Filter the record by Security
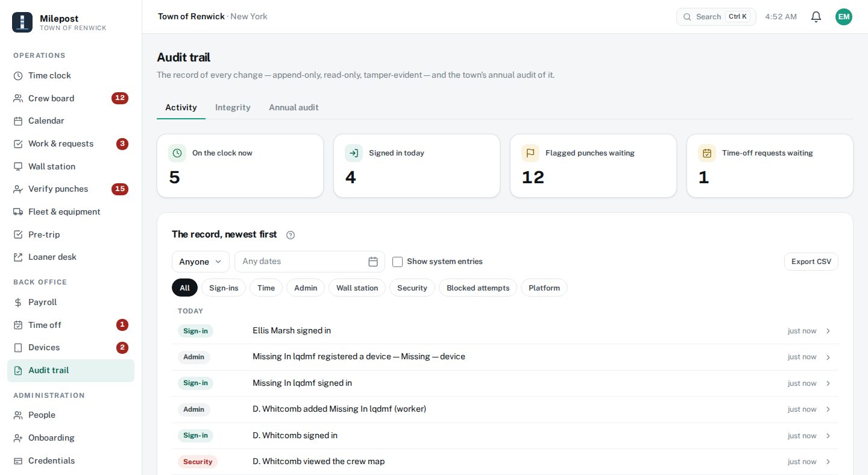The width and height of the screenshot is (868, 475). [x=412, y=288]
